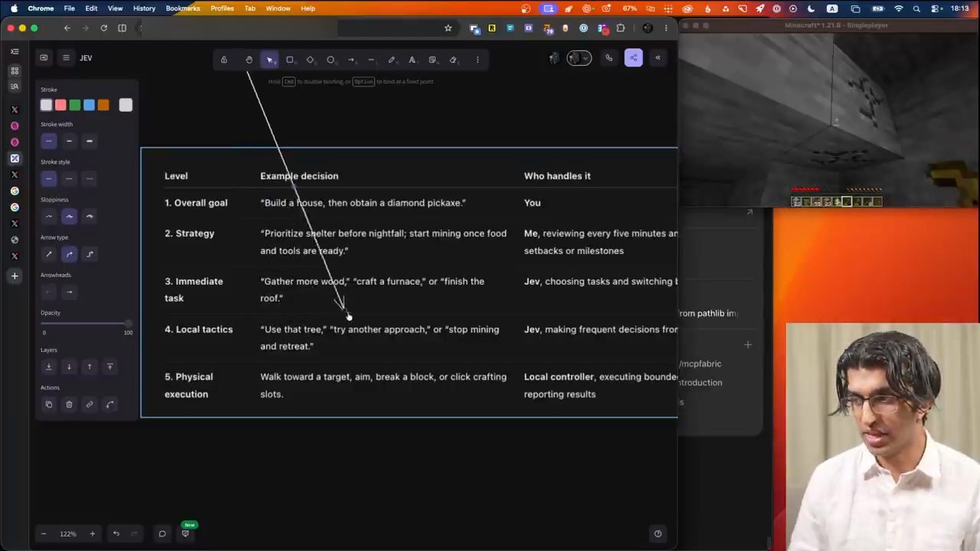Reset zoom showing 122%
The width and height of the screenshot is (980, 551).
(x=68, y=533)
